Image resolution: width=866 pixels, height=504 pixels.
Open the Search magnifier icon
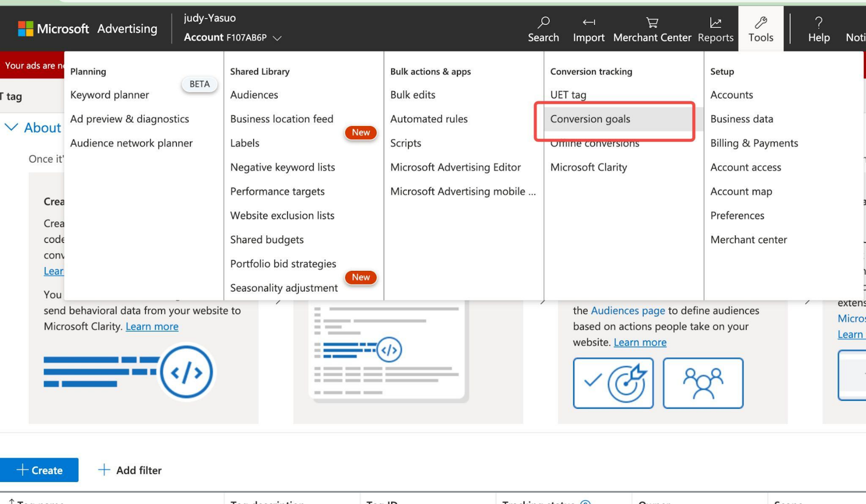[x=543, y=22]
